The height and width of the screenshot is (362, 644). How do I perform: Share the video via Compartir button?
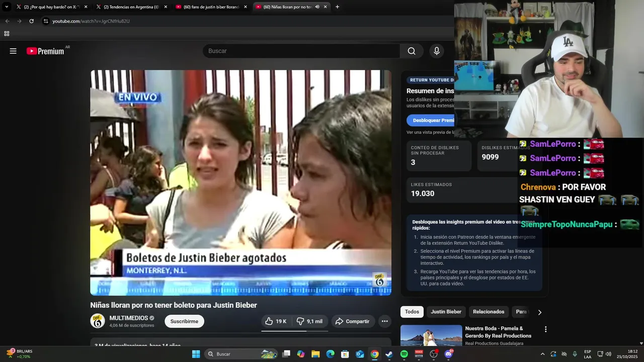coord(353,321)
